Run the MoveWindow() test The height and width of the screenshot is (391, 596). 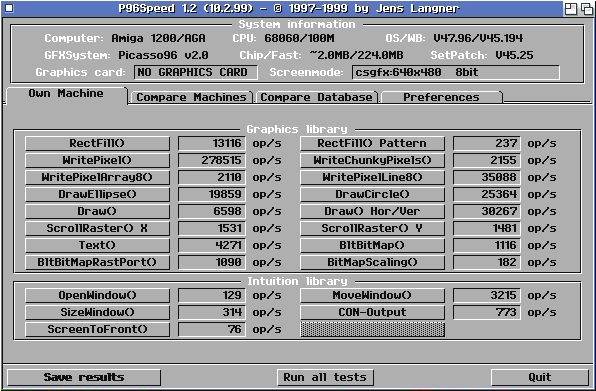coord(372,295)
